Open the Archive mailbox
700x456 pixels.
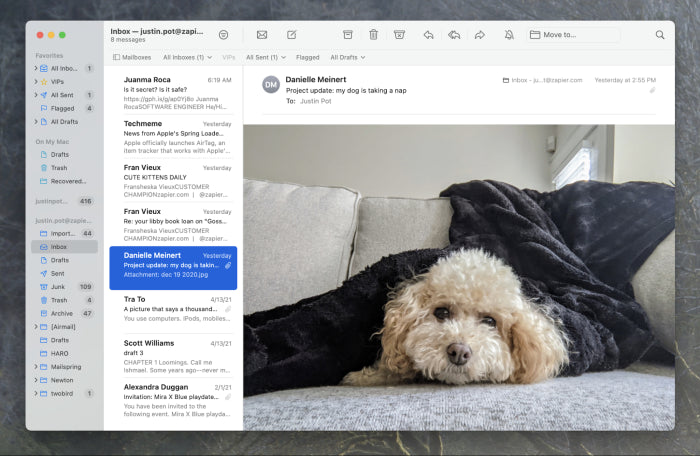click(x=64, y=314)
